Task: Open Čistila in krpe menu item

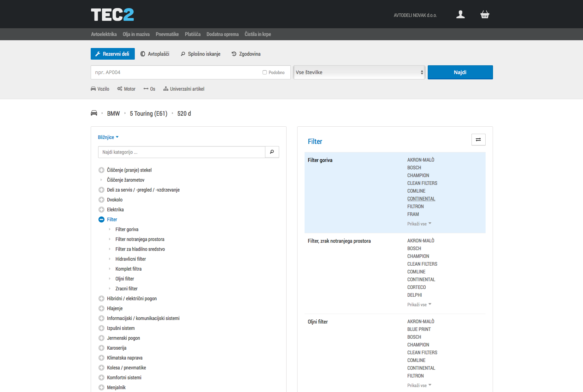Action: click(x=258, y=34)
